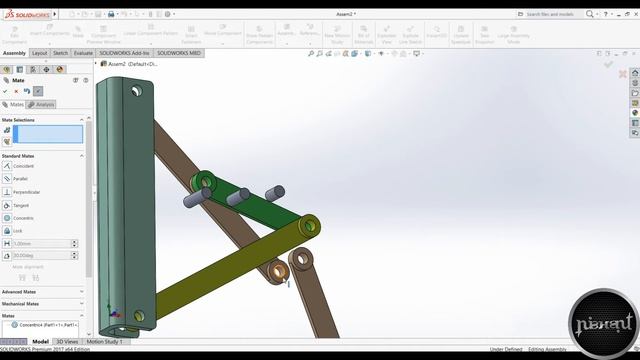Image resolution: width=640 pixels, height=360 pixels.
Task: Switch to the Layout ribbon tab
Action: click(40, 53)
